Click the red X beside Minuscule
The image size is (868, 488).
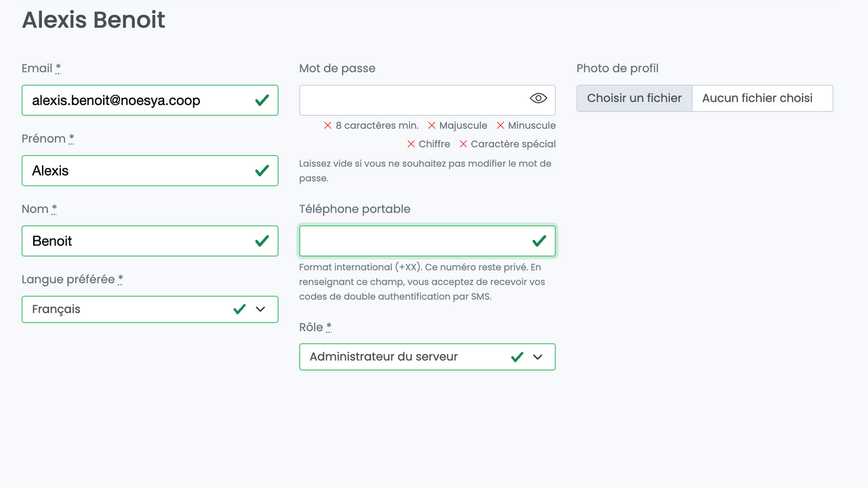pyautogui.click(x=500, y=125)
